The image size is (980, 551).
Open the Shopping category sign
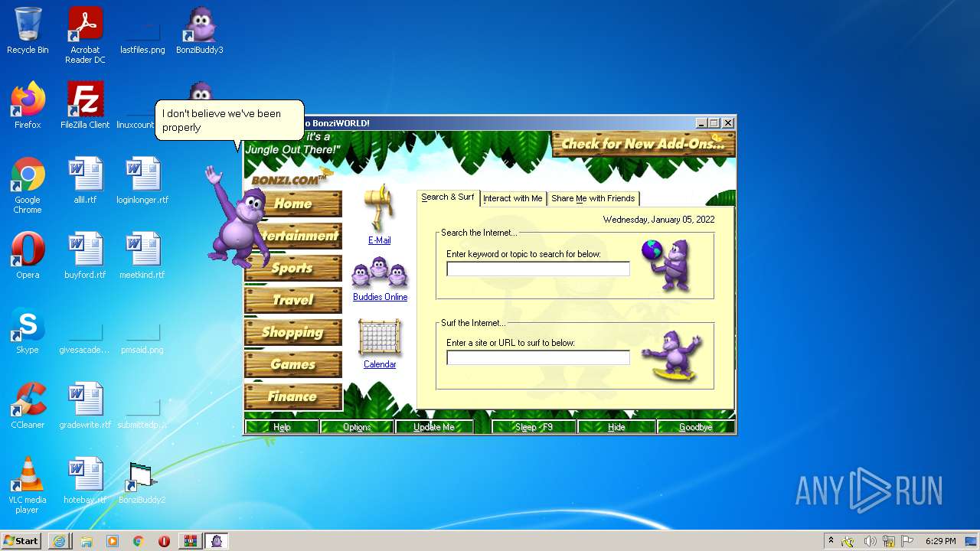click(293, 332)
